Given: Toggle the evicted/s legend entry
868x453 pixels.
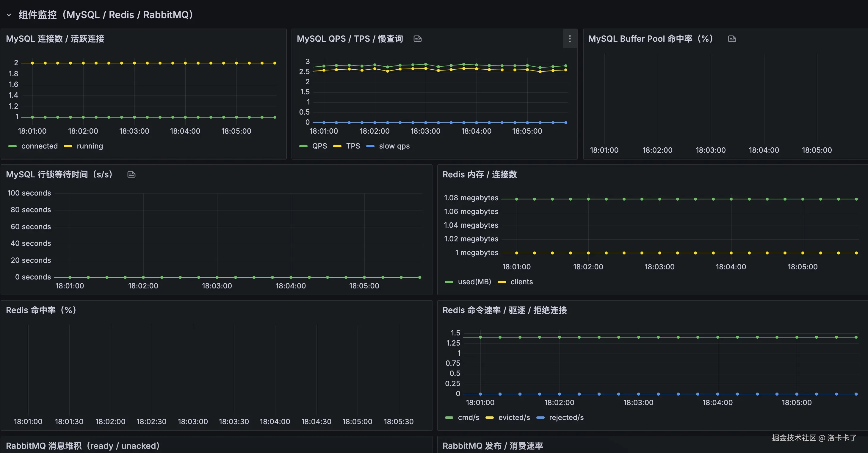Looking at the screenshot, I should pyautogui.click(x=514, y=418).
